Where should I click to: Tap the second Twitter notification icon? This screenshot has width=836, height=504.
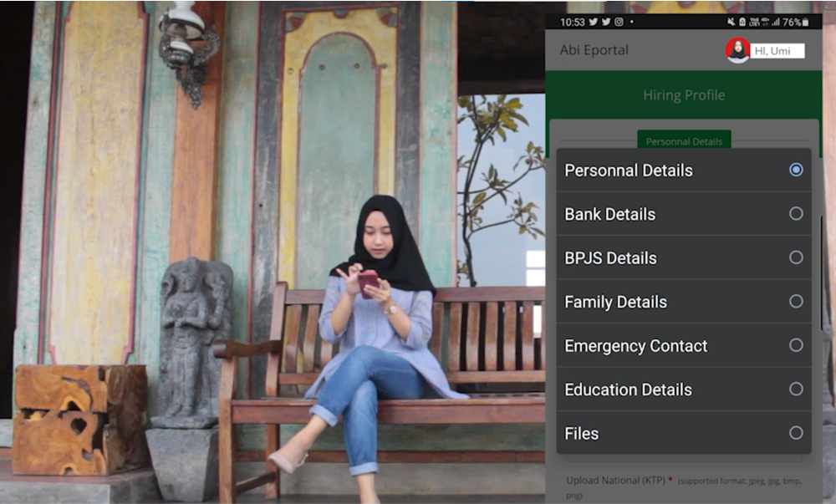[605, 22]
